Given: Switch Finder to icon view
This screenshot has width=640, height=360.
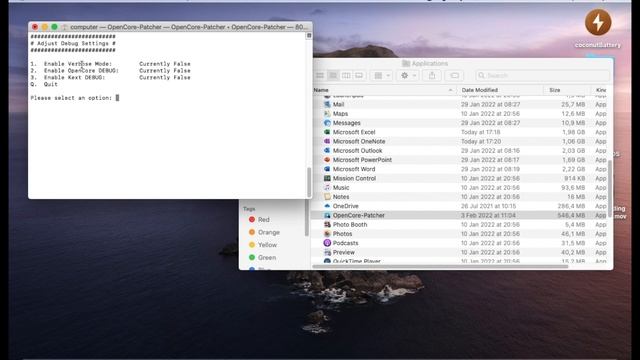Looking at the screenshot, I should tap(320, 76).
